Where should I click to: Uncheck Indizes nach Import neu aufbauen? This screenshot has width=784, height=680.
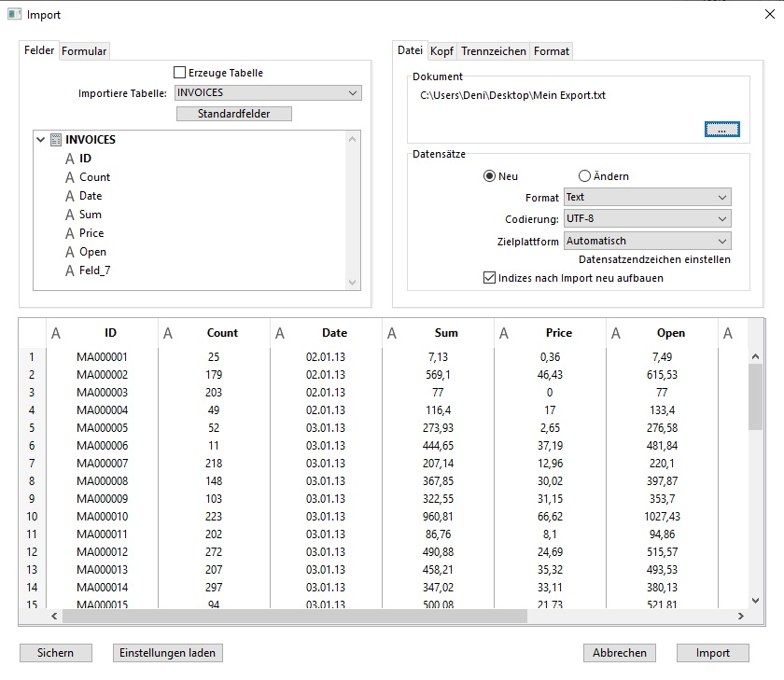point(489,278)
